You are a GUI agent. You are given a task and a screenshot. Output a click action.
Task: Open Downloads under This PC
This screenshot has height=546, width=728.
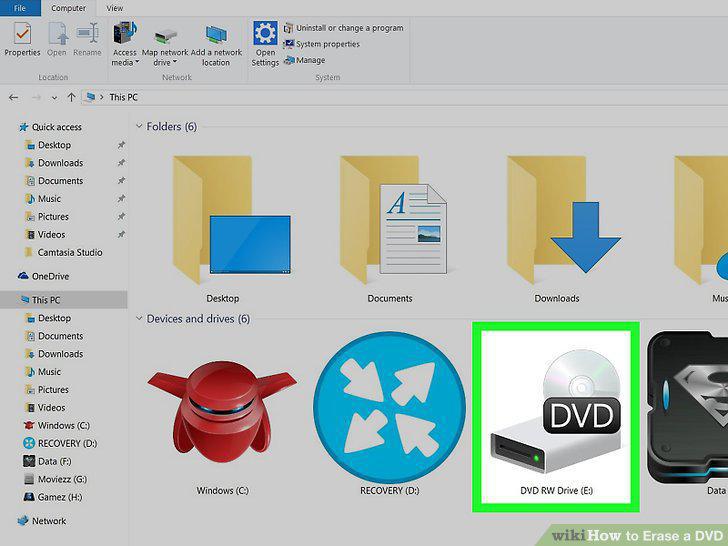[x=54, y=354]
